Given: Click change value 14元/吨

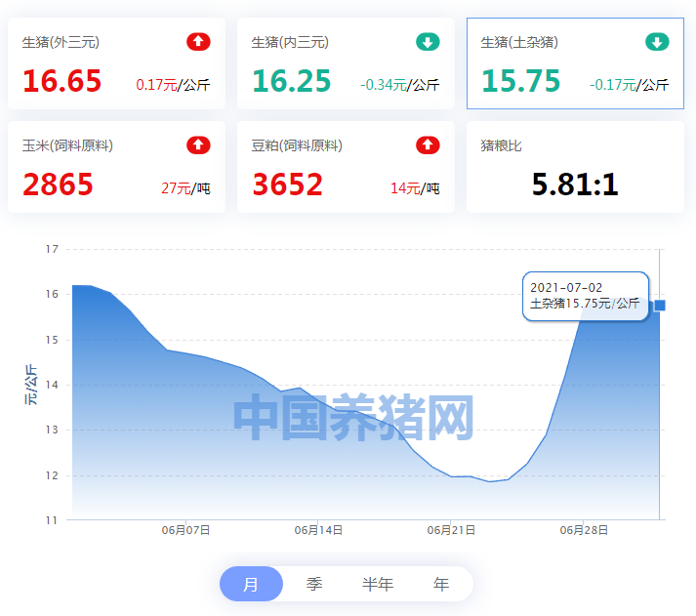Looking at the screenshot, I should (415, 188).
